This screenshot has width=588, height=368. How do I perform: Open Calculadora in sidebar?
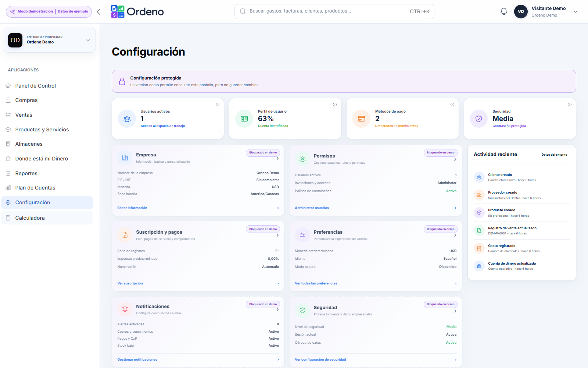[x=47, y=218]
